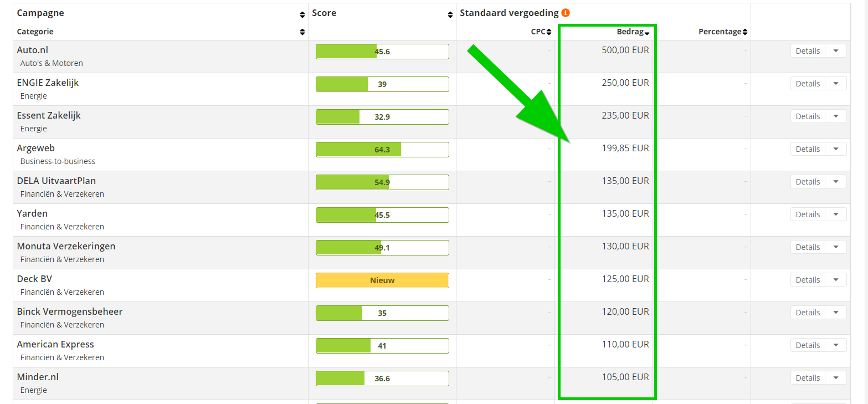Click Argeweb score bar showing 64.3
Screen dimensions: 868x404
tap(382, 150)
